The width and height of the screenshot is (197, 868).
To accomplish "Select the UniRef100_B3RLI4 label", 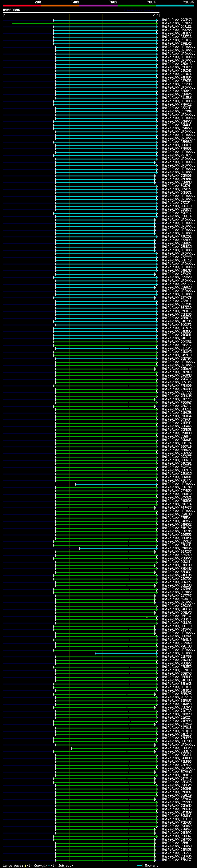I will 177,216.
